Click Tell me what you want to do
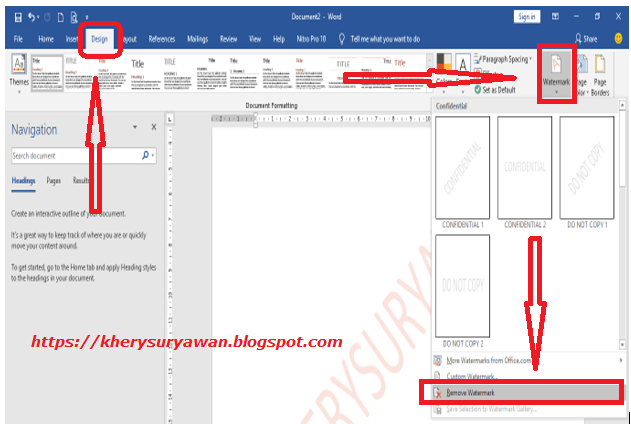Screen dimensions: 631x424 pyautogui.click(x=385, y=39)
